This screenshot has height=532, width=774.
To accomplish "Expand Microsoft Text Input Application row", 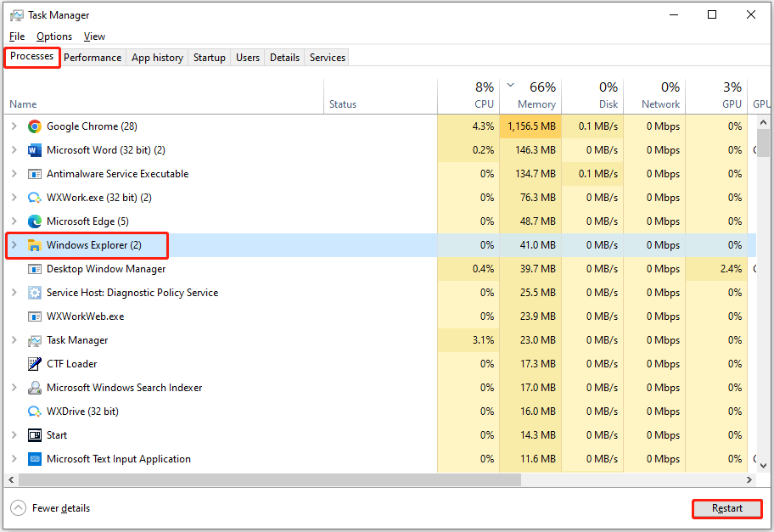I will pyautogui.click(x=14, y=459).
